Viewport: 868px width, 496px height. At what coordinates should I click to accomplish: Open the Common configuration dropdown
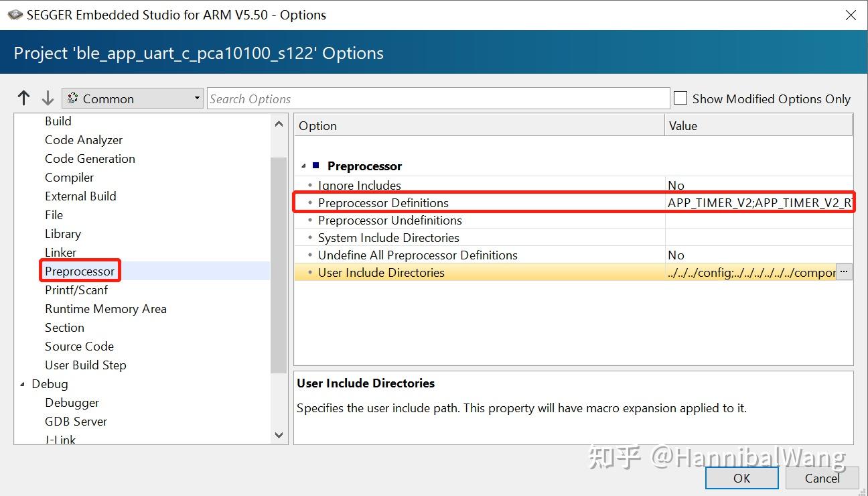196,97
